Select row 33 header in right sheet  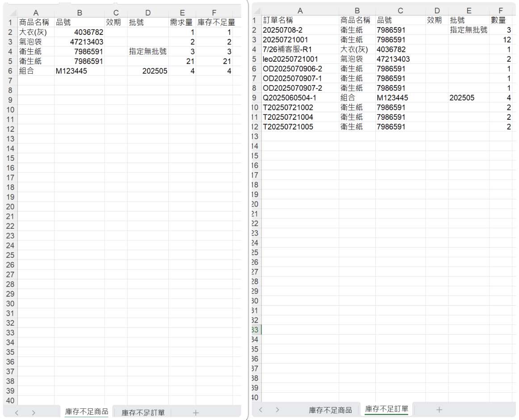(256, 330)
